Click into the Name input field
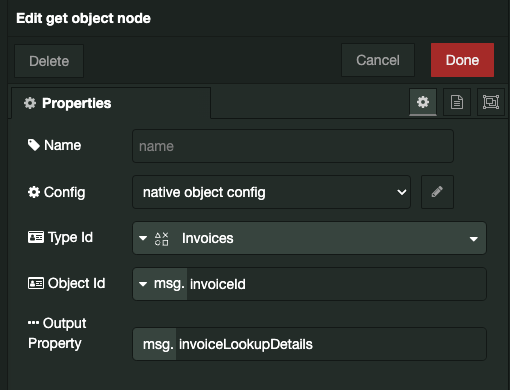 coord(293,146)
